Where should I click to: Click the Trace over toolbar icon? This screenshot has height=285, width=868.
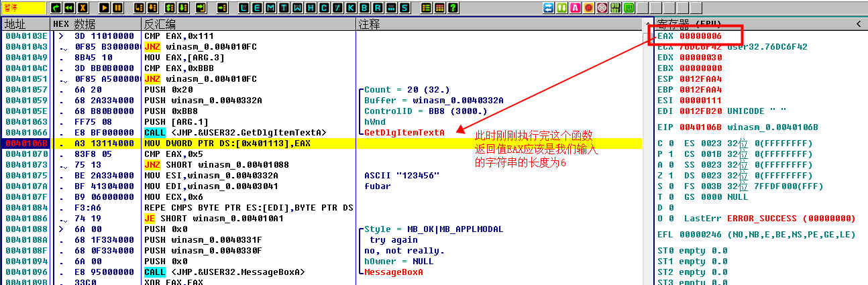[x=183, y=8]
